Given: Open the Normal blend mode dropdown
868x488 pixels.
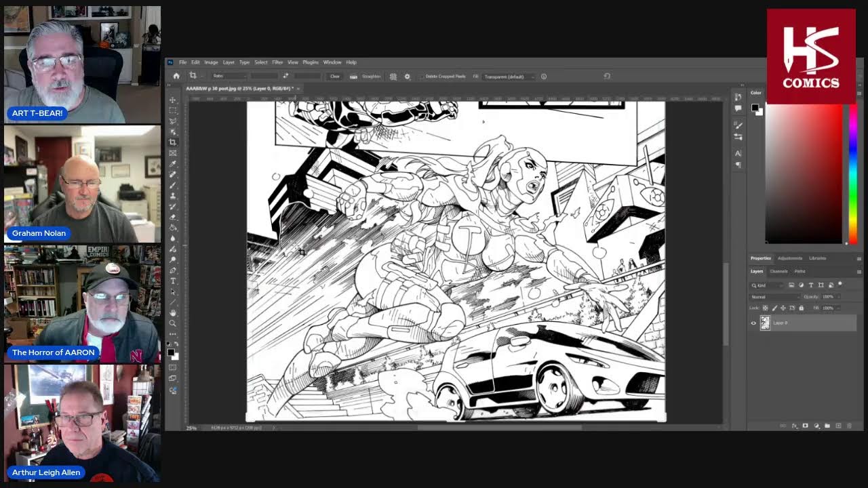Looking at the screenshot, I should click(774, 297).
